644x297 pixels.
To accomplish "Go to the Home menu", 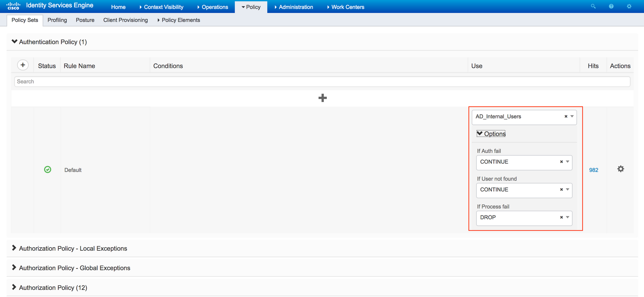I will (118, 7).
